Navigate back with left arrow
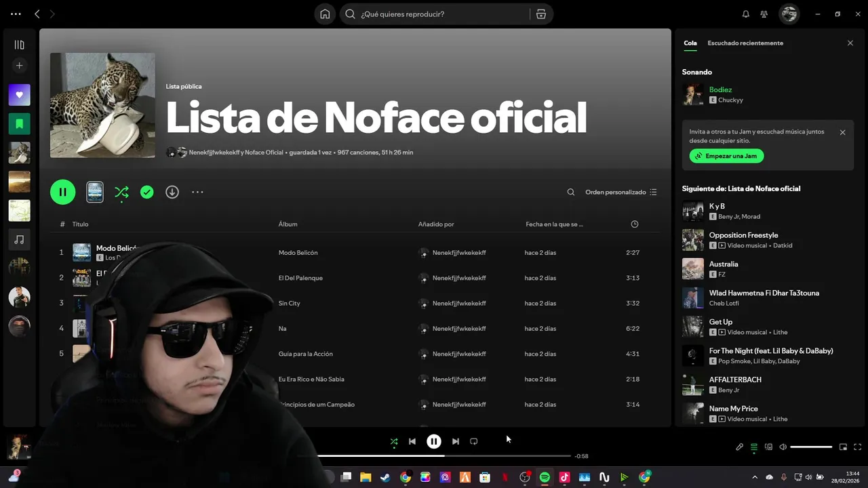Image resolution: width=868 pixels, height=488 pixels. coord(37,14)
